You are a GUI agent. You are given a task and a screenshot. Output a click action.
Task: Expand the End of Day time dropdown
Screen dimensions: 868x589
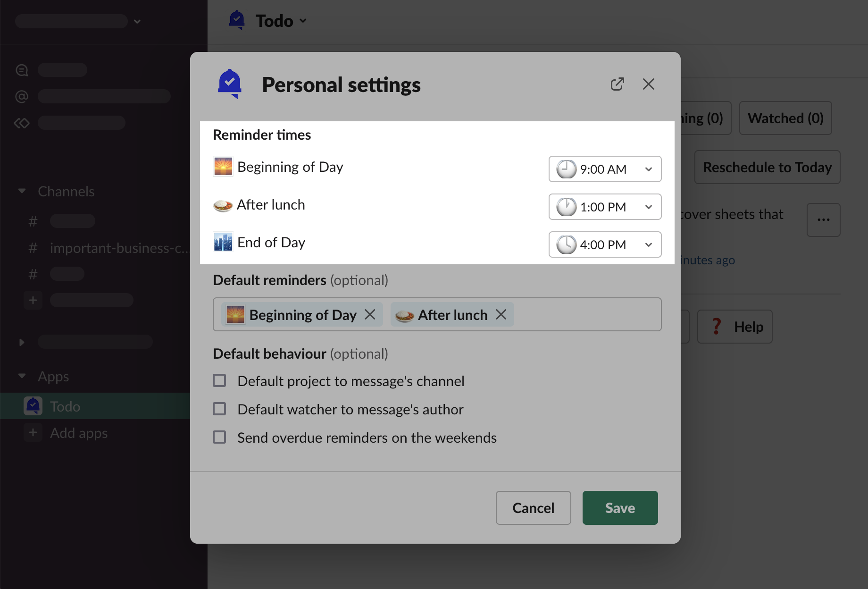point(605,244)
